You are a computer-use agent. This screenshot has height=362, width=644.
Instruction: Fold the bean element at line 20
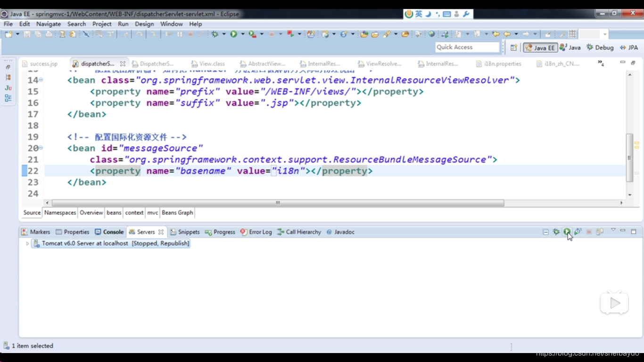41,148
